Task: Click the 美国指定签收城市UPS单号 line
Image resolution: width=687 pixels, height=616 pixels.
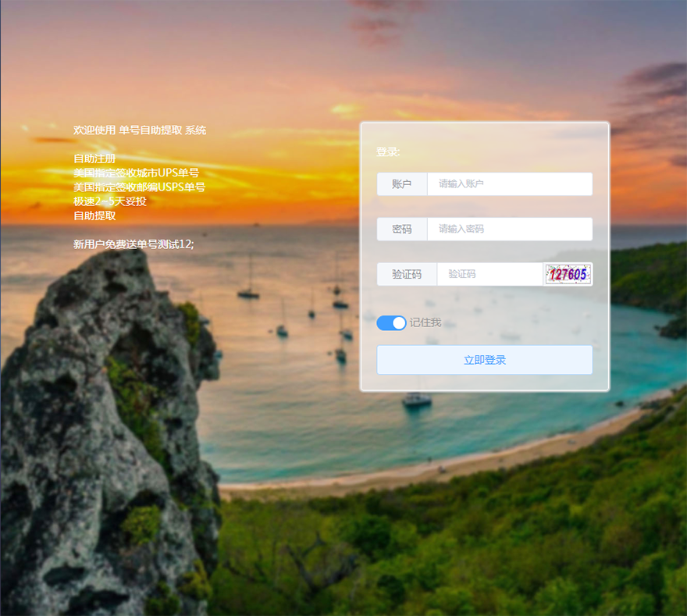Action: [x=136, y=173]
